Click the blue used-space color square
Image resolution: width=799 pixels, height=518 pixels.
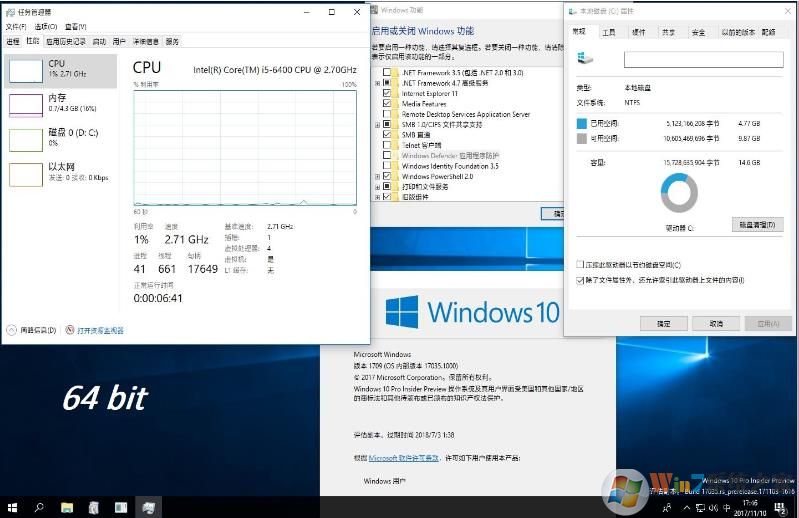pos(582,124)
